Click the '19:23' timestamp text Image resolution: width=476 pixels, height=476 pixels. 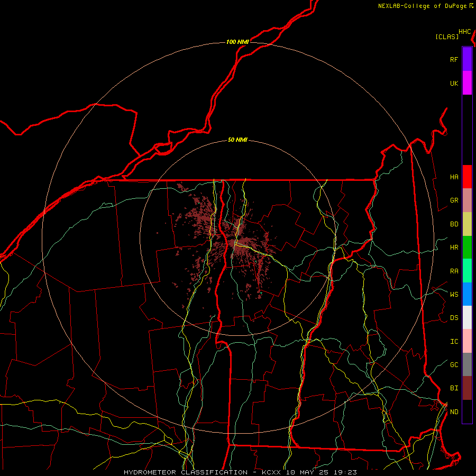345,472
